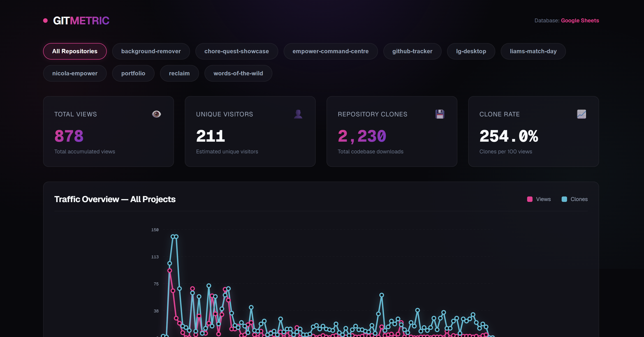The height and width of the screenshot is (337, 644).
Task: Click the 38 y-axis label on chart
Action: click(x=156, y=311)
